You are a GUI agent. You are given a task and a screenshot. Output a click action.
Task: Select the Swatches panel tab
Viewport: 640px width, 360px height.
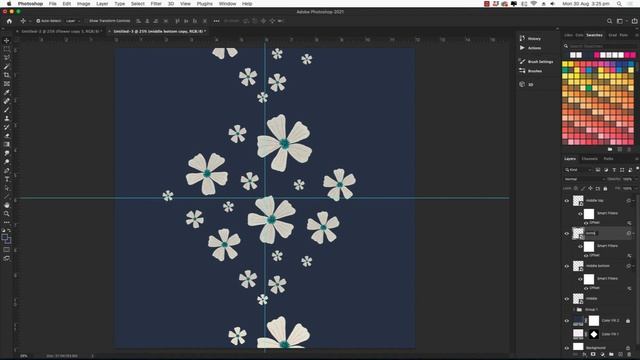[x=594, y=35]
